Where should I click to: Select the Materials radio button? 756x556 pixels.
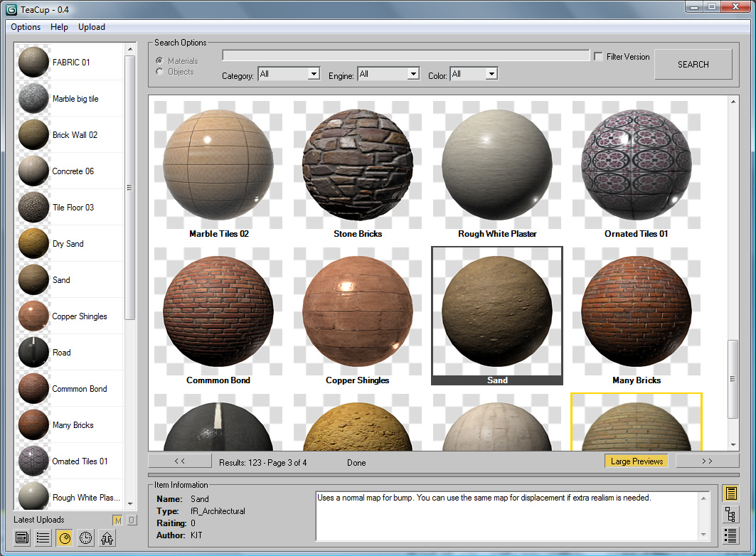[x=159, y=60]
